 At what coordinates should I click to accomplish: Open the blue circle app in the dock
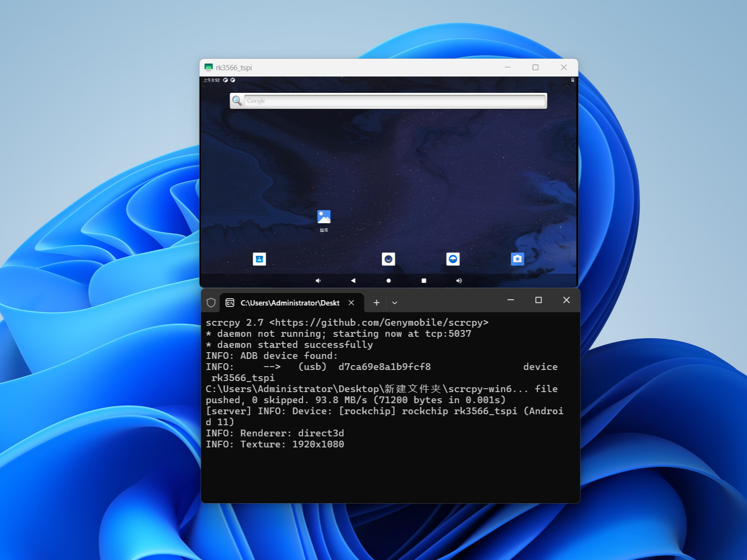coord(453,259)
